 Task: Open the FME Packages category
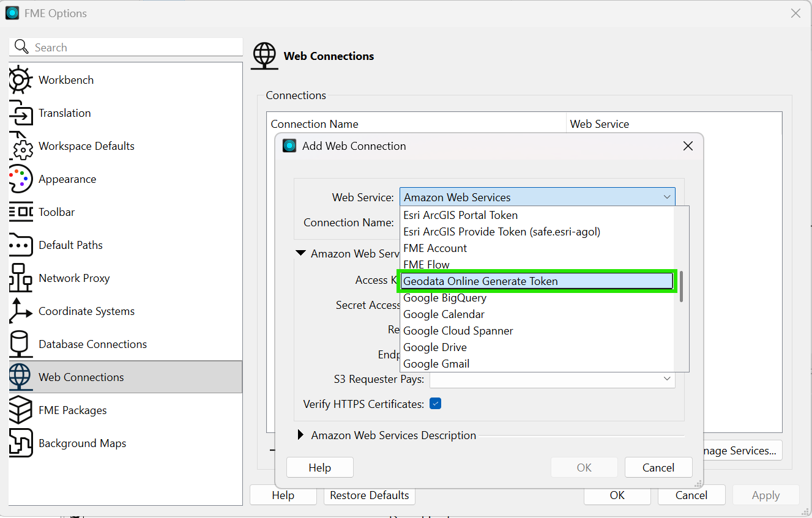pos(125,410)
